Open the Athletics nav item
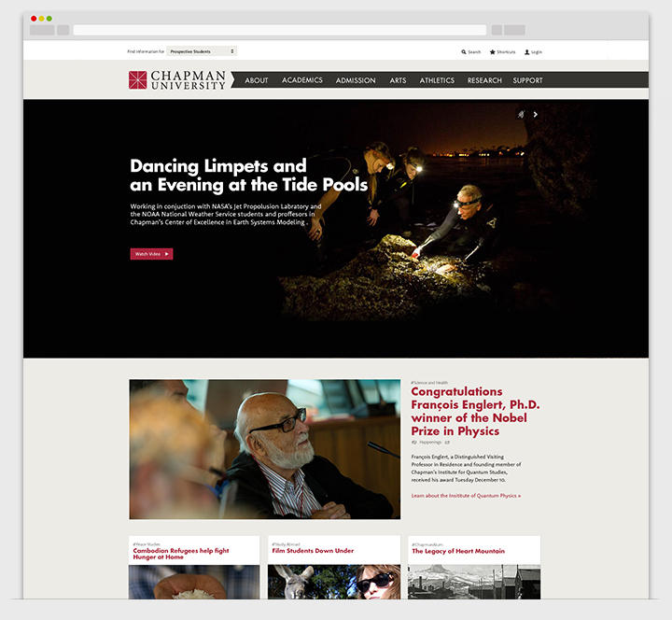 437,80
